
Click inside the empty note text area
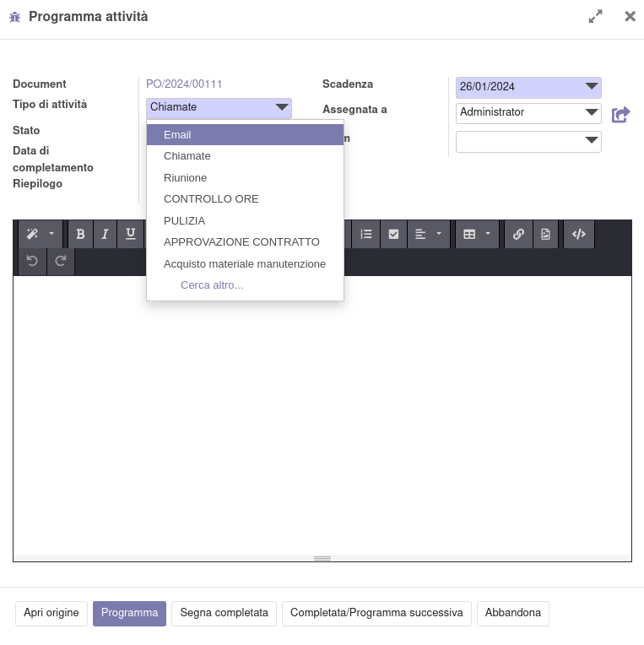(x=321, y=414)
